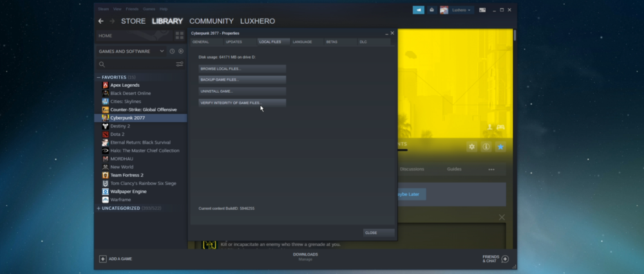644x274 pixels.
Task: Open the Friends menu
Action: click(132, 9)
